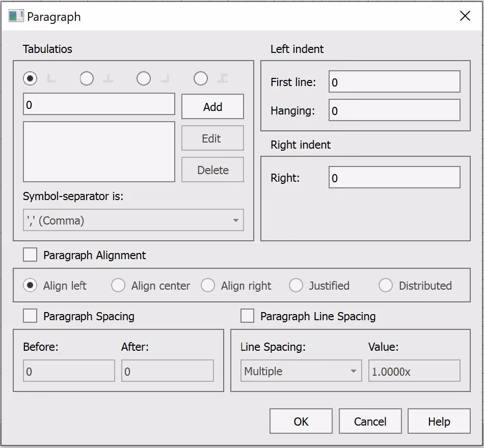Image resolution: width=484 pixels, height=448 pixels.
Task: Expand the Line Spacing Multiple dropdown
Action: click(301, 371)
